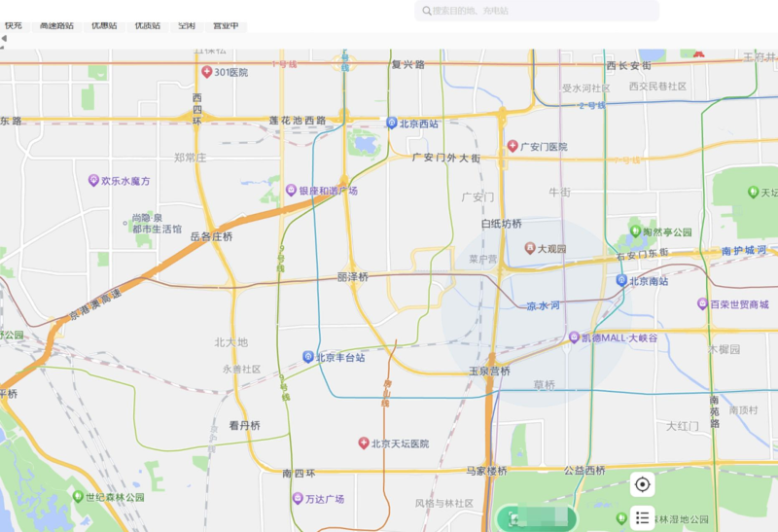Click the 马家楼桥 map label

[487, 471]
